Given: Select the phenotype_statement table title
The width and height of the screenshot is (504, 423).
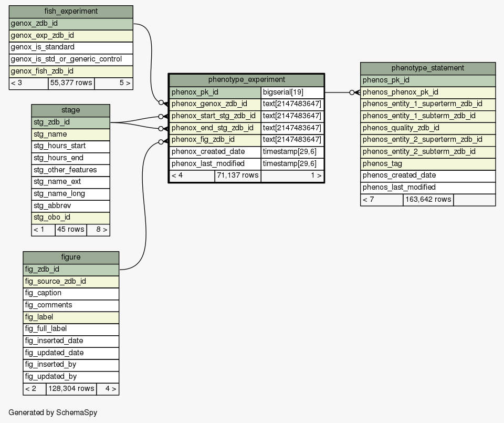Looking at the screenshot, I should tap(427, 68).
